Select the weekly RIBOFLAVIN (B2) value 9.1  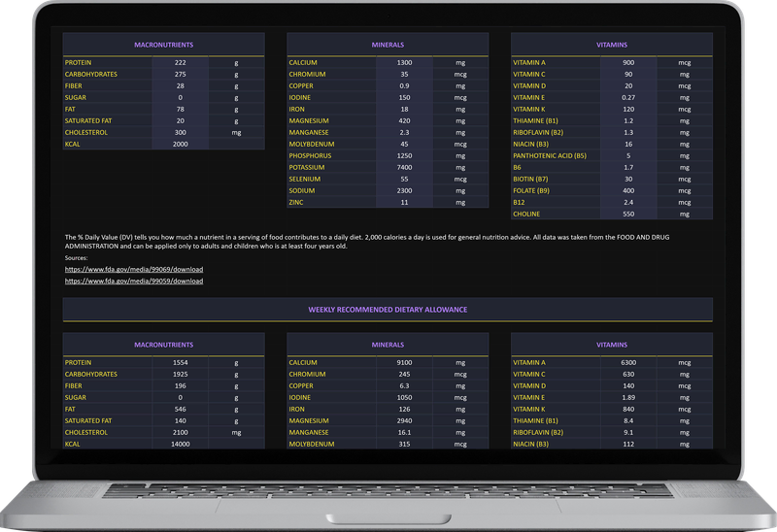tap(628, 432)
